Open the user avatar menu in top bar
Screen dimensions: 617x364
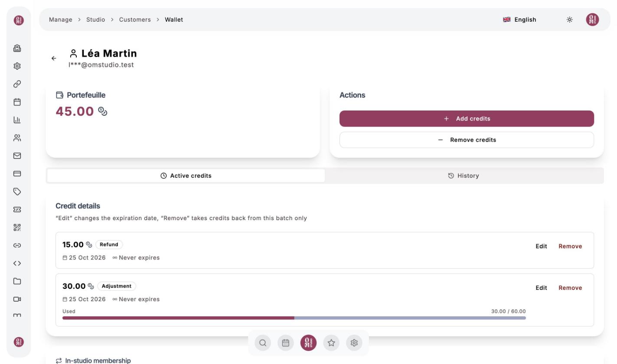[592, 19]
